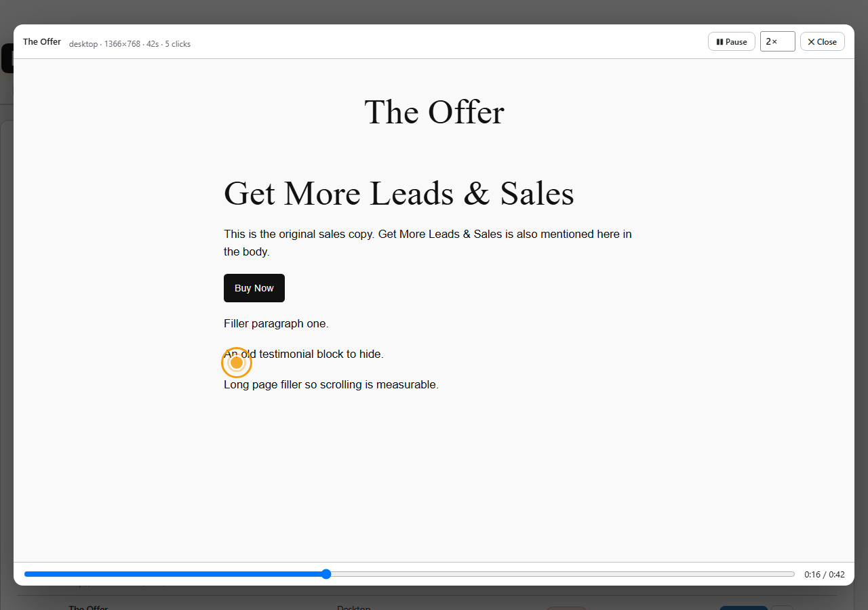The width and height of the screenshot is (868, 610).
Task: Click the 'Get More Leads & Sales' headline
Action: coord(399,193)
